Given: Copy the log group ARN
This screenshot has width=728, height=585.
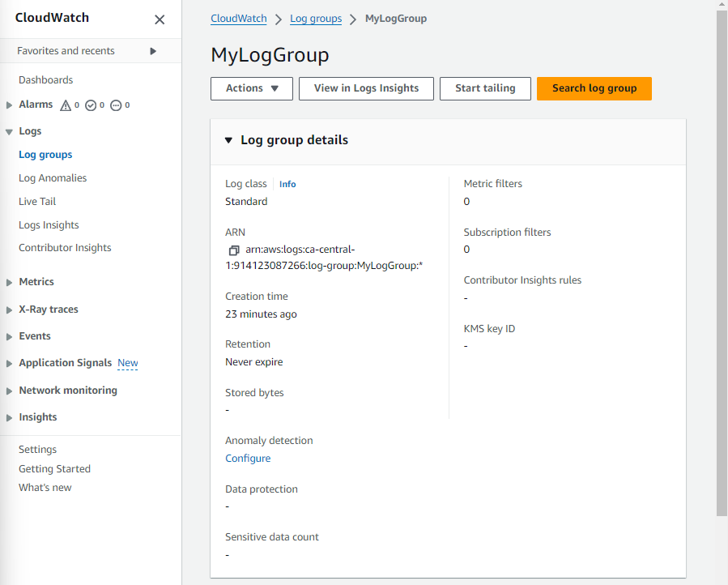Looking at the screenshot, I should (x=233, y=250).
